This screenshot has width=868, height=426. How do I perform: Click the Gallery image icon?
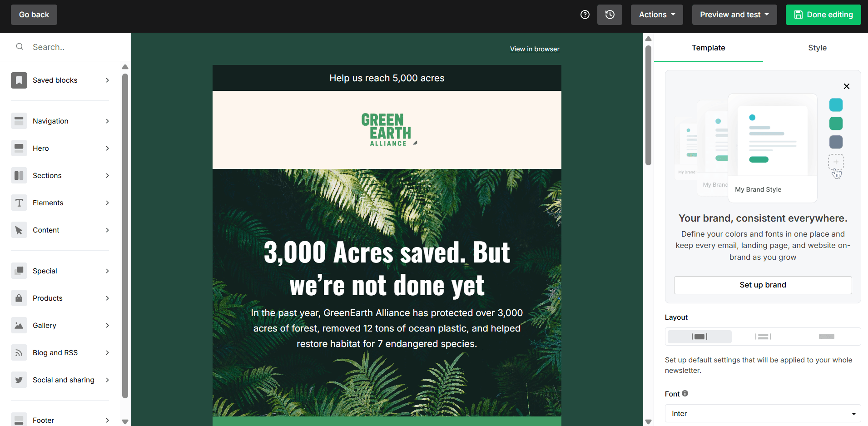pyautogui.click(x=19, y=326)
